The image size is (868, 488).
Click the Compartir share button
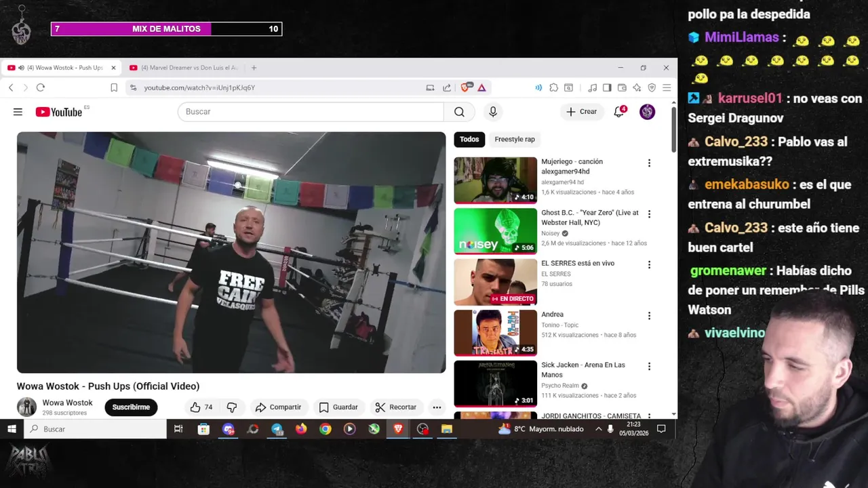pyautogui.click(x=278, y=407)
